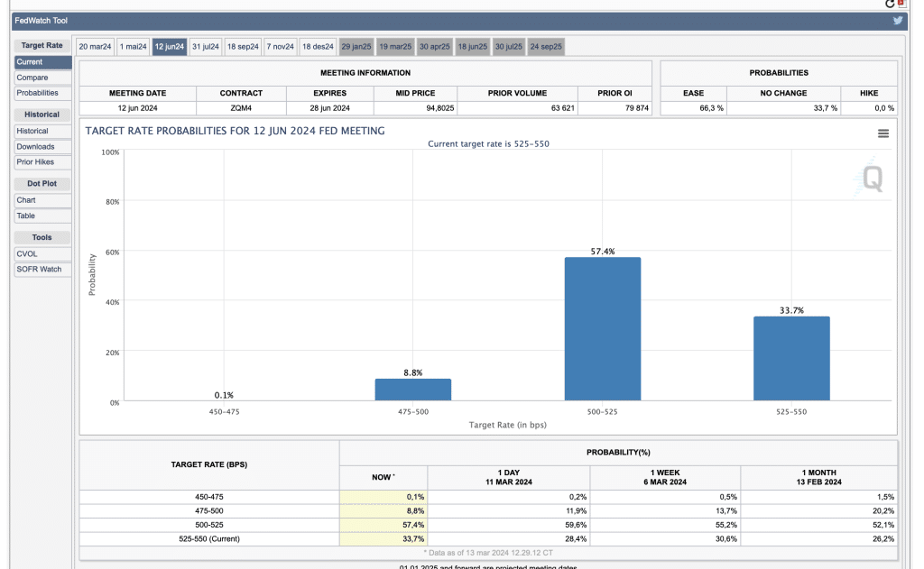Click the Twitter bird icon in FedWatch header
This screenshot has height=569, width=924.
[898, 21]
